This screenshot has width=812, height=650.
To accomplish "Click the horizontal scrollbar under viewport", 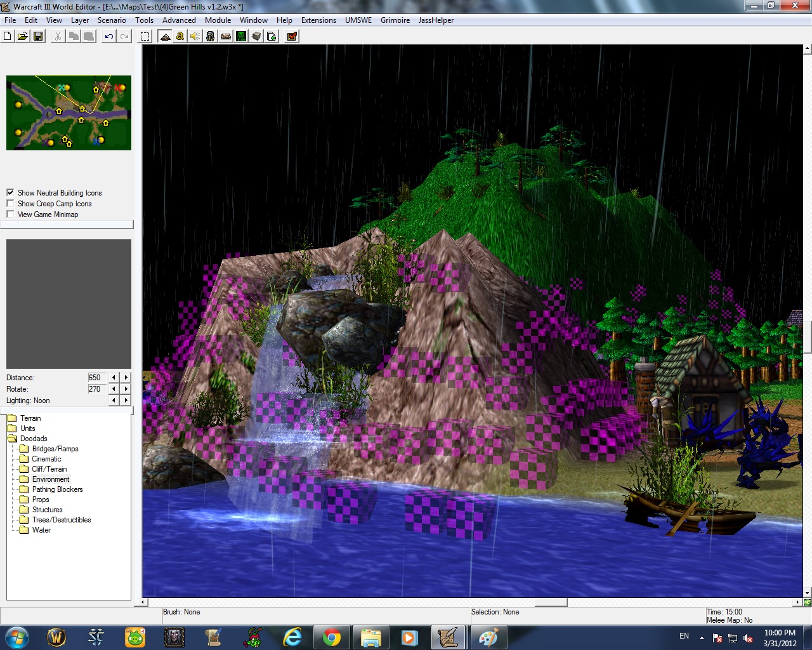I will (471, 602).
